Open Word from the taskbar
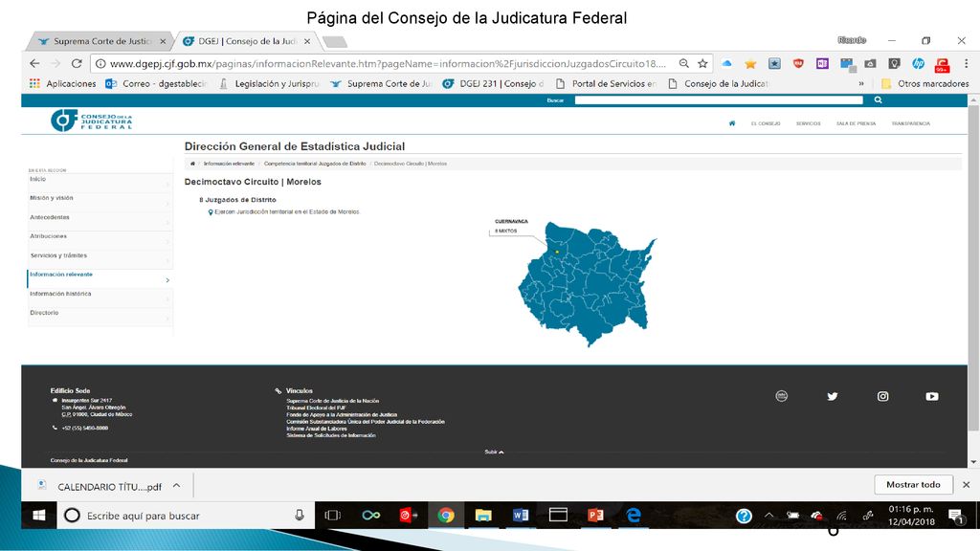 520,516
